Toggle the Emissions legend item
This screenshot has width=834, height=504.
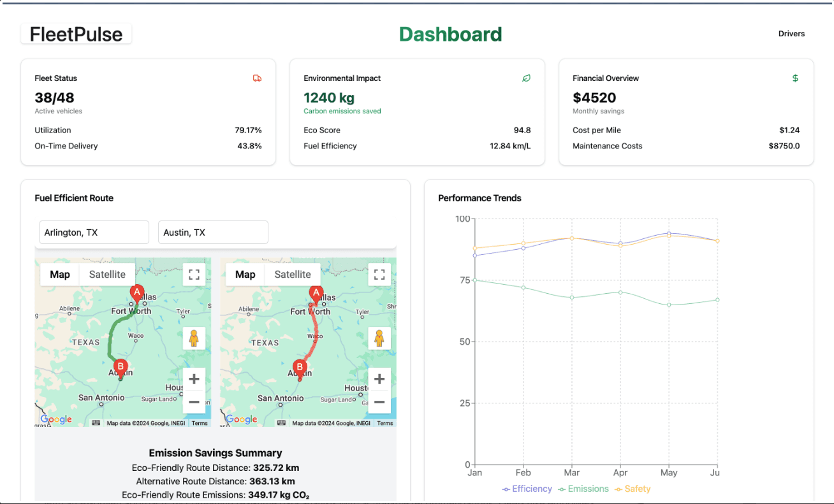click(583, 489)
